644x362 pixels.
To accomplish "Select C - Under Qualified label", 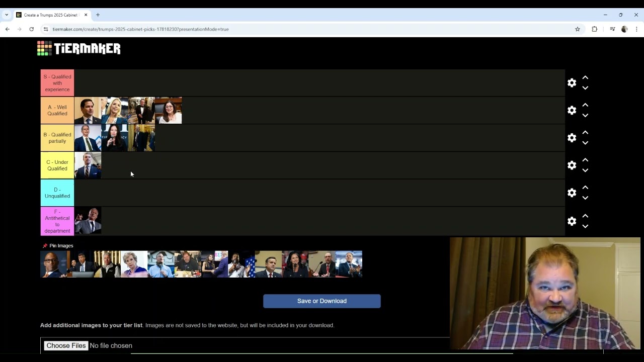I will click(x=57, y=165).
